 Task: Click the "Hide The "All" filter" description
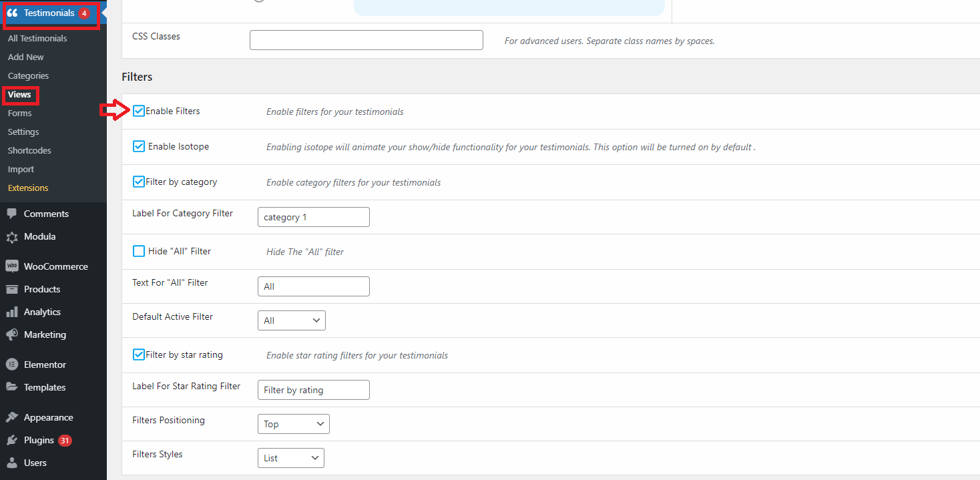(x=305, y=252)
